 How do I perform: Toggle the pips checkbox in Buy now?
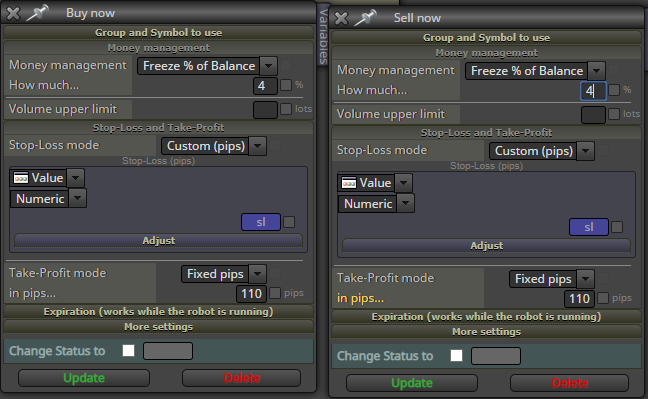coord(275,293)
